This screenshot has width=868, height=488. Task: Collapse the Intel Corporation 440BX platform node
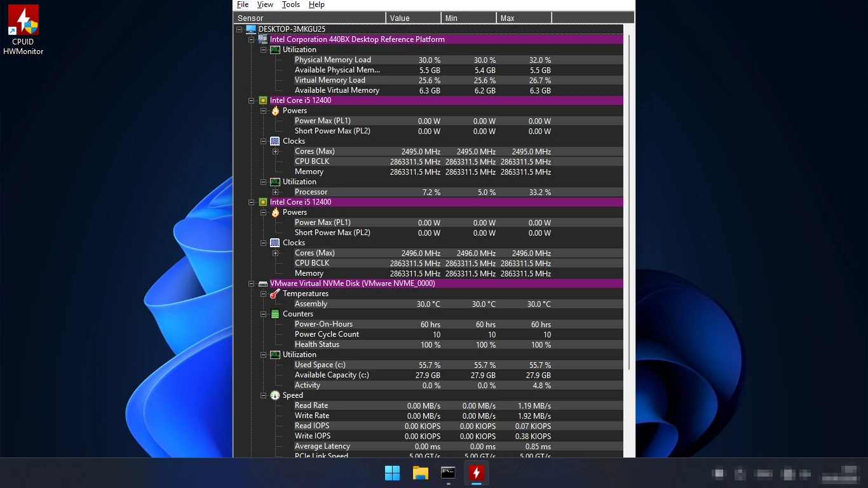point(251,39)
